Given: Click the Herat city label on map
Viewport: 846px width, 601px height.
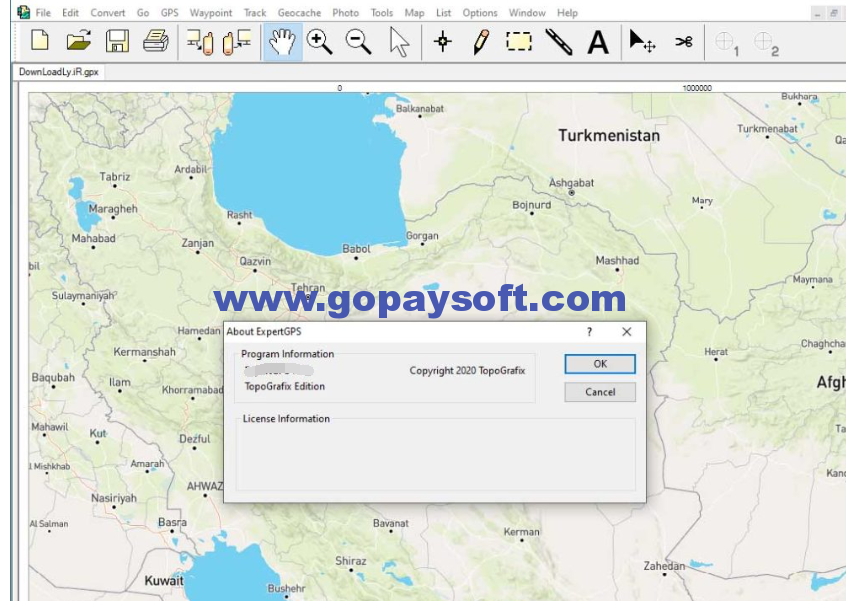Looking at the screenshot, I should [x=716, y=352].
